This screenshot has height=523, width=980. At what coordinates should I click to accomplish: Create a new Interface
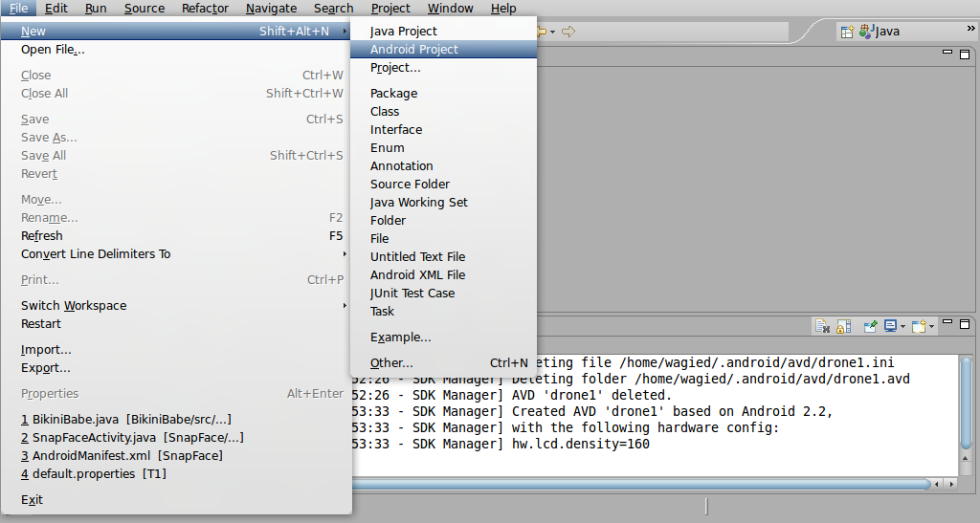pyautogui.click(x=444, y=130)
